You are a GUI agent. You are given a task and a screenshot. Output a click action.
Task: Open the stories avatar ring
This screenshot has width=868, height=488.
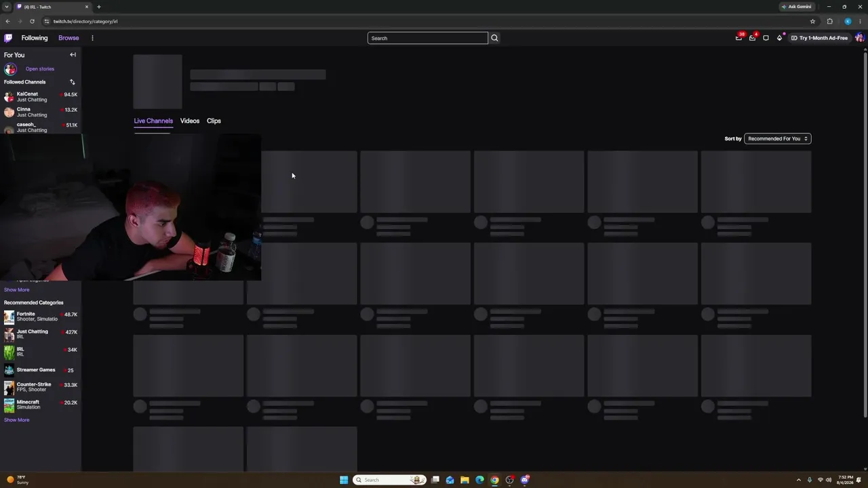coord(10,69)
